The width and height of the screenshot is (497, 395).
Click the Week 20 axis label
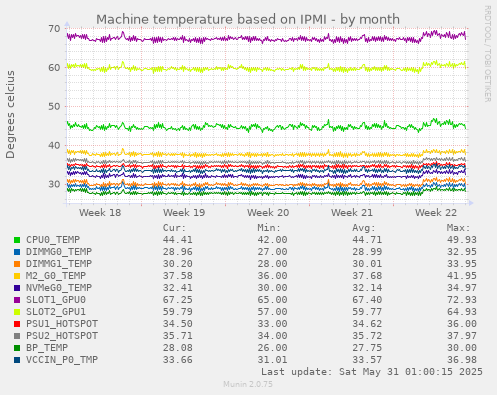268,213
